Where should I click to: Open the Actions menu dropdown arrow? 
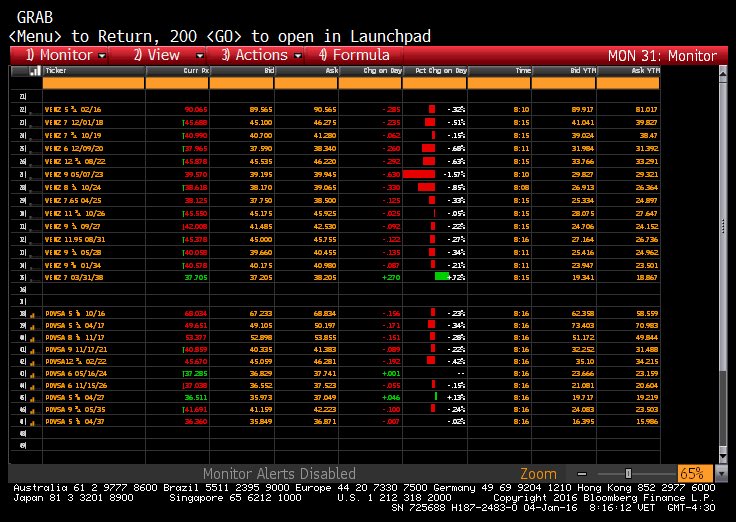tap(298, 56)
